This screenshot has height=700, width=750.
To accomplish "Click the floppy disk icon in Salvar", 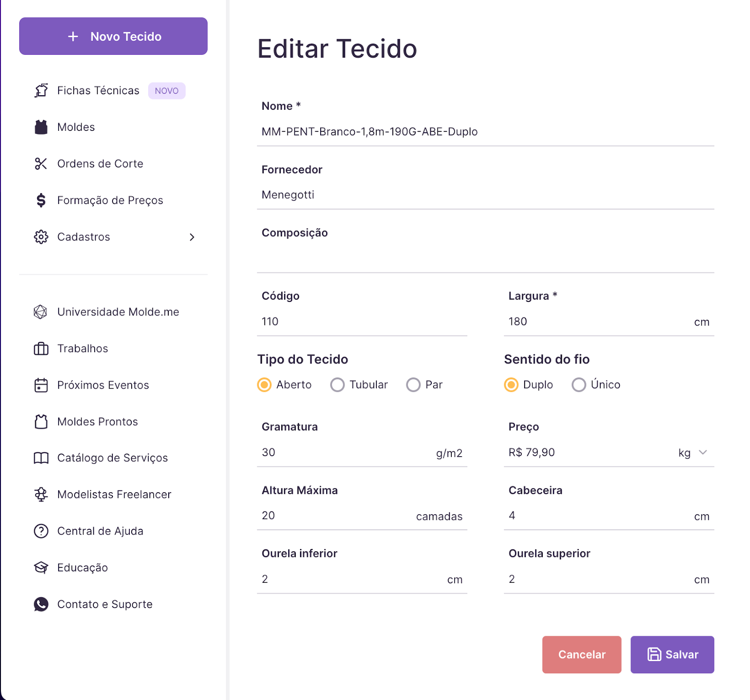I will click(x=654, y=655).
